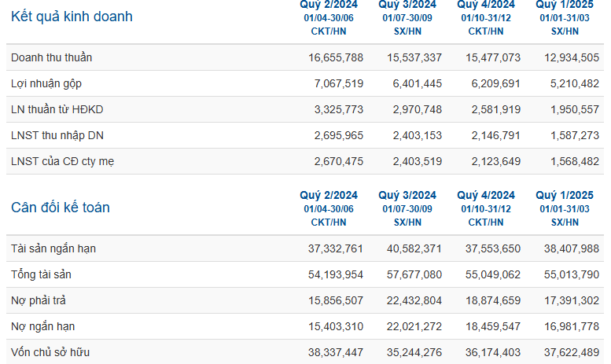Select the Nợ ngắn hạn row label

point(43,326)
